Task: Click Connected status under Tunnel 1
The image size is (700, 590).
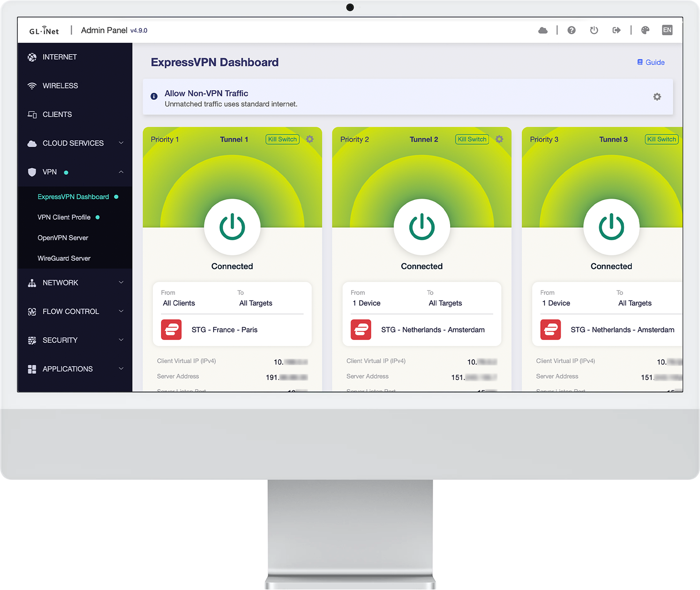Action: pos(232,266)
